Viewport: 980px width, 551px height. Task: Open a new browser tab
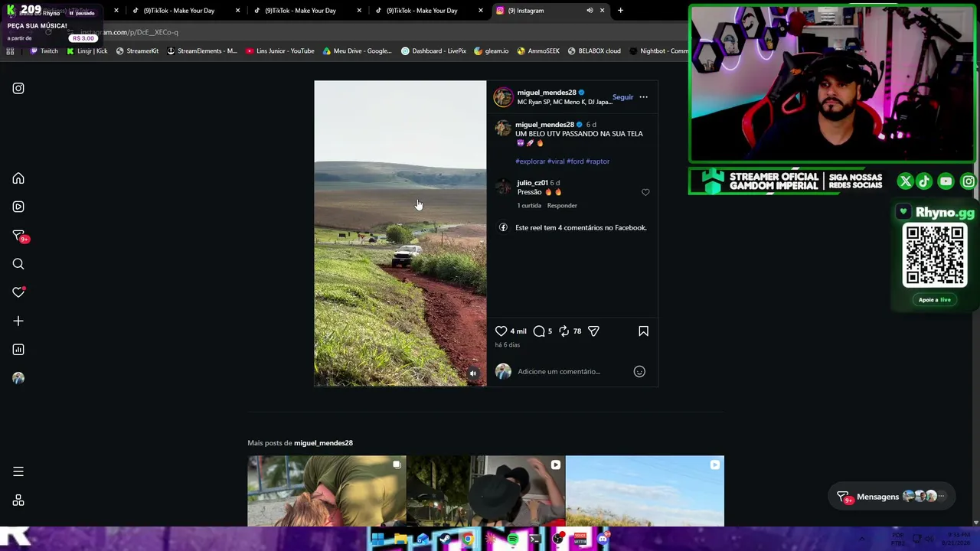pyautogui.click(x=620, y=11)
